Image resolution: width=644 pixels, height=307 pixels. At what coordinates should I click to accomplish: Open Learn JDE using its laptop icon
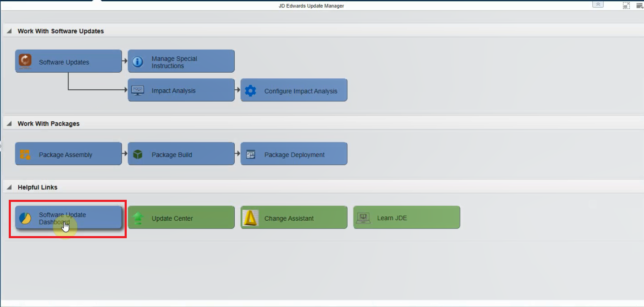[363, 218]
